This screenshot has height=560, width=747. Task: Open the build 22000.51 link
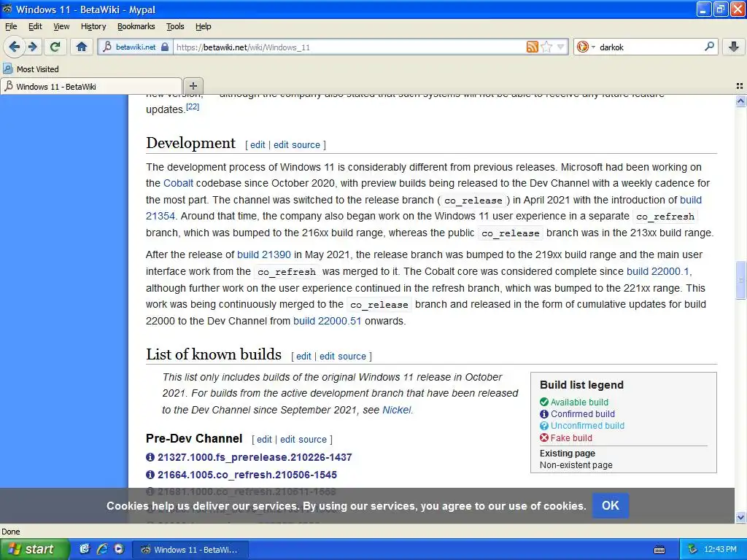(x=328, y=321)
